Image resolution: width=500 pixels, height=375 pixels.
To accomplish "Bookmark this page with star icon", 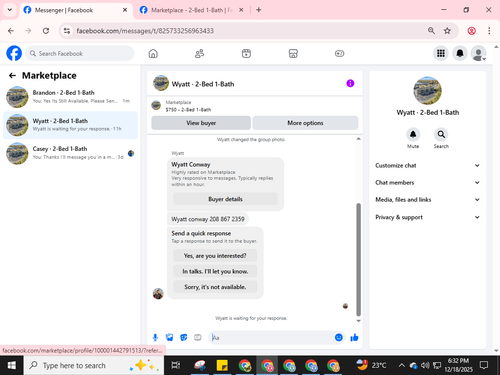I will click(447, 31).
